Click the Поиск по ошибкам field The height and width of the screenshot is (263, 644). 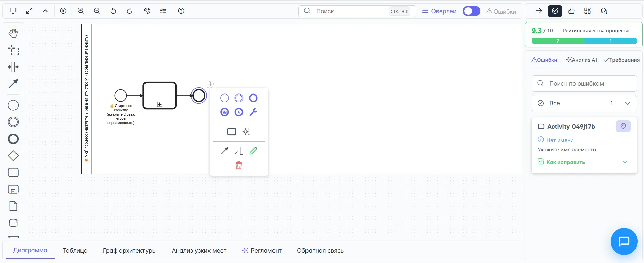pyautogui.click(x=584, y=83)
